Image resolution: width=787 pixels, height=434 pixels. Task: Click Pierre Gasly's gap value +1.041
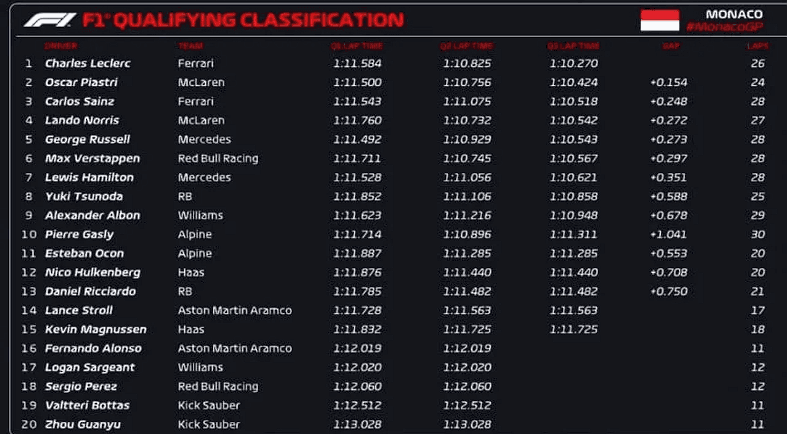click(x=669, y=235)
